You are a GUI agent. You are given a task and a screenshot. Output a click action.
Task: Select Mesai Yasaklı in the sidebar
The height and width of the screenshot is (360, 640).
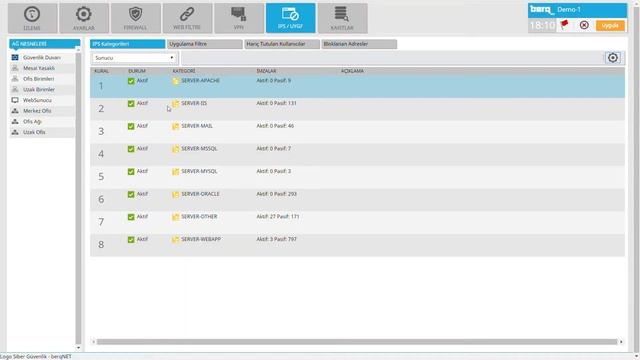coord(42,68)
